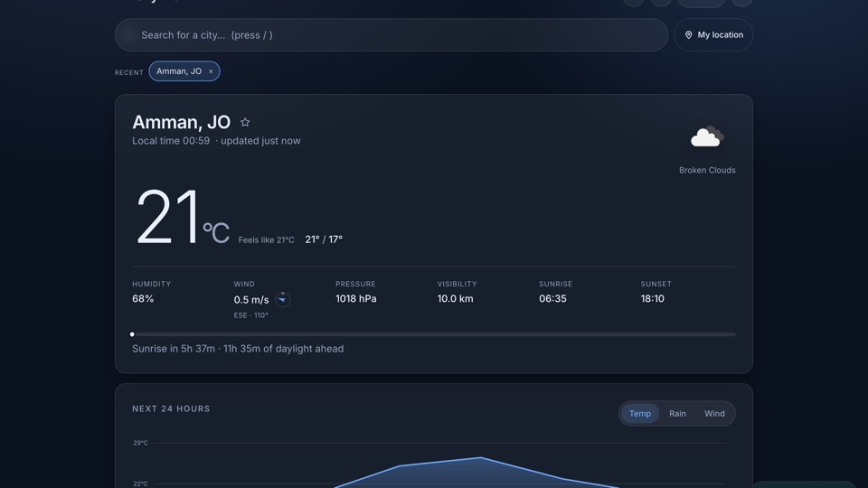Click the city search input field
The width and height of the screenshot is (868, 488).
click(x=391, y=35)
